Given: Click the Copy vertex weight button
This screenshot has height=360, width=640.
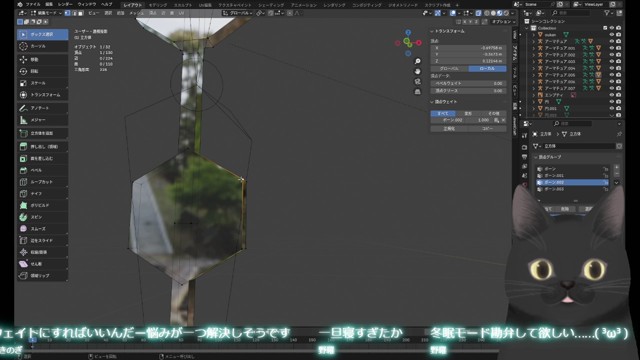Looking at the screenshot, I should 487,129.
